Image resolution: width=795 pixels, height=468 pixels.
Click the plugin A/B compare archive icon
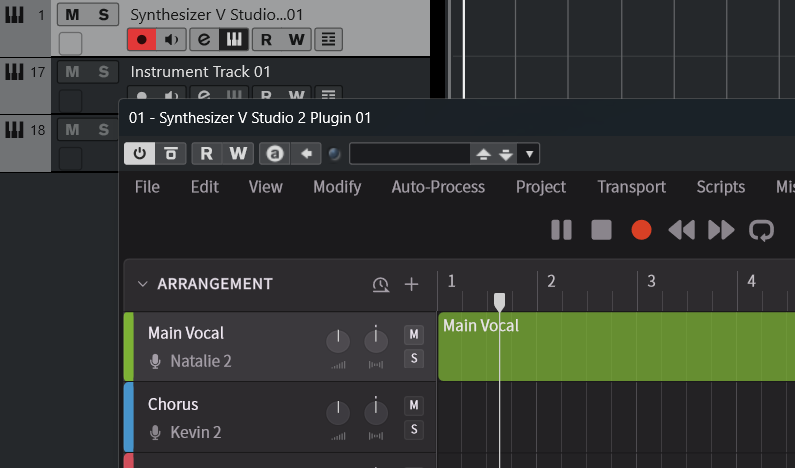pyautogui.click(x=171, y=154)
